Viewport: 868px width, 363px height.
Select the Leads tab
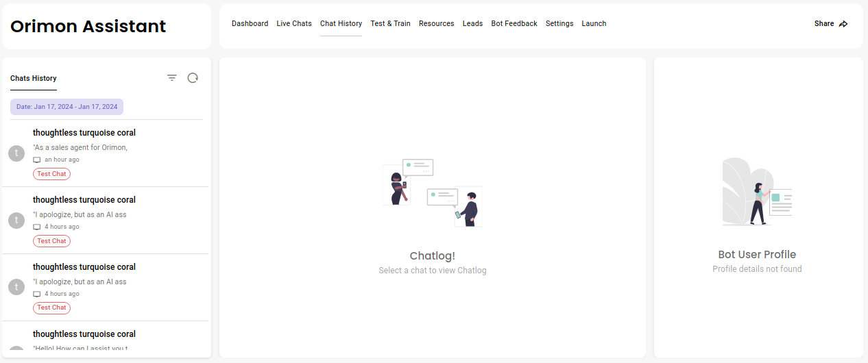(x=472, y=24)
